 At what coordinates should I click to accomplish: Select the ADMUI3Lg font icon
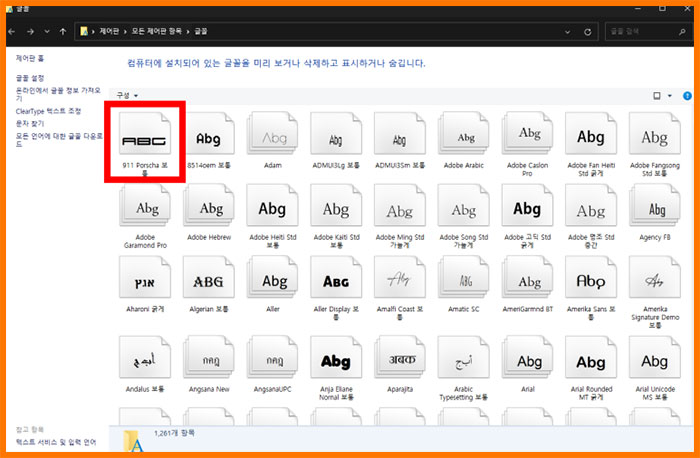336,134
